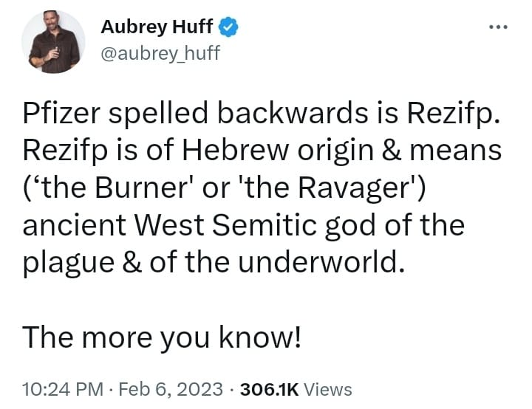Click the line The more you know!
This screenshot has width=532, height=409.
click(162, 337)
